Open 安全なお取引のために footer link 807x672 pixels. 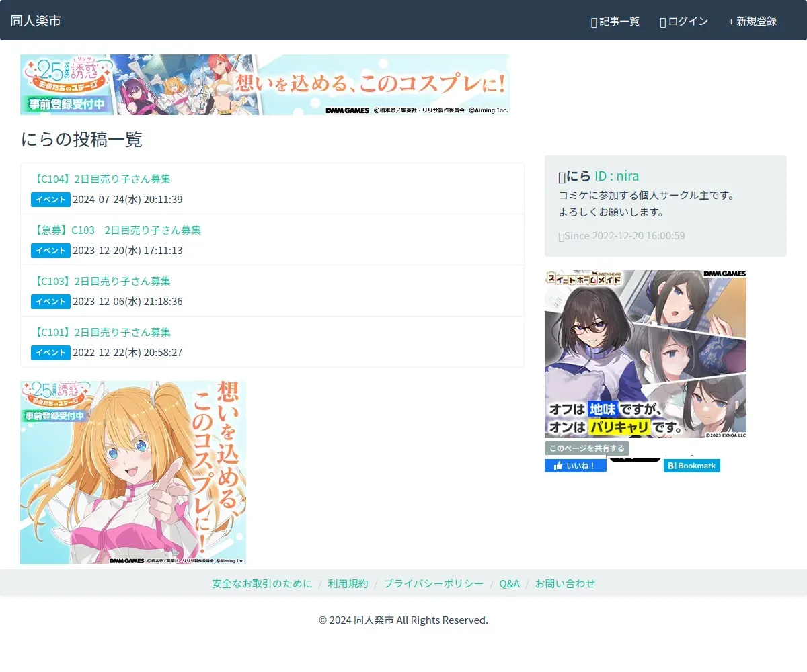point(262,583)
